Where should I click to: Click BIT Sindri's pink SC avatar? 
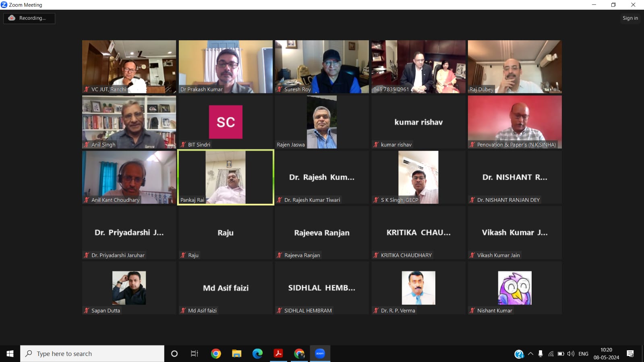226,122
